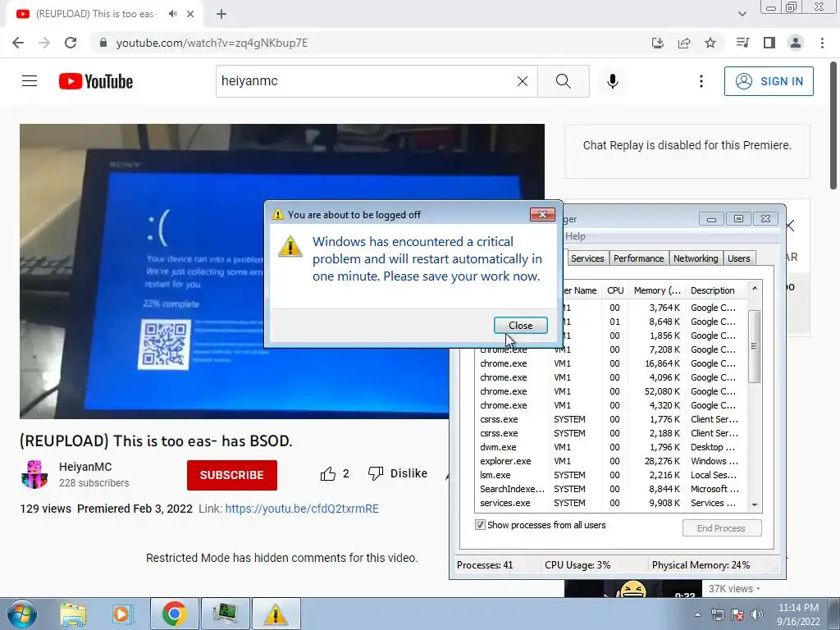Select the SearchIndexe... process row
The width and height of the screenshot is (840, 630).
610,489
